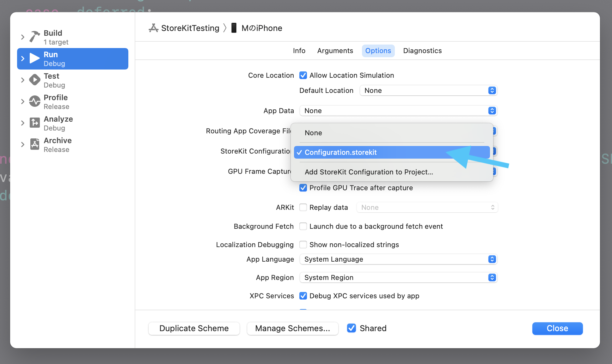Image resolution: width=612 pixels, height=364 pixels.
Task: Select the Archive Release row
Action: pyautogui.click(x=73, y=145)
